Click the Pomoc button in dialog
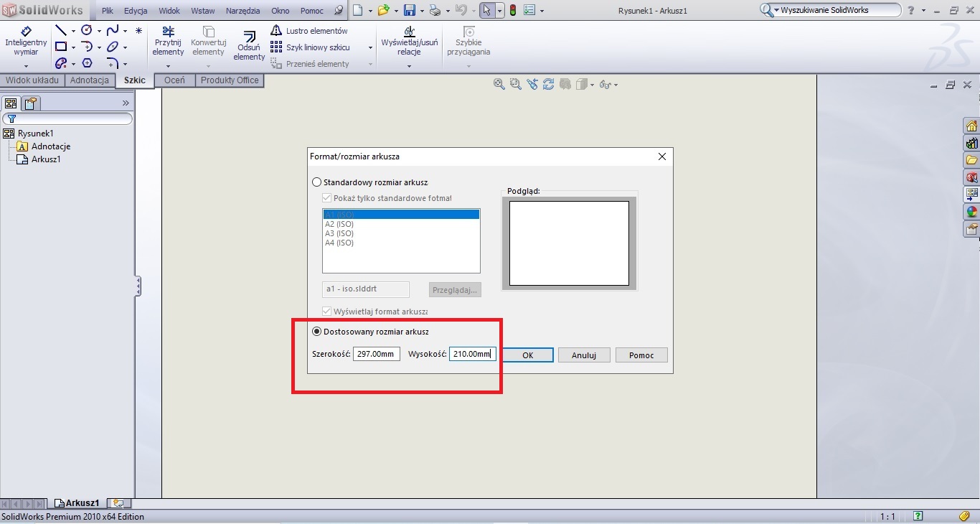Screen dimensions: 980x524 coord(641,355)
